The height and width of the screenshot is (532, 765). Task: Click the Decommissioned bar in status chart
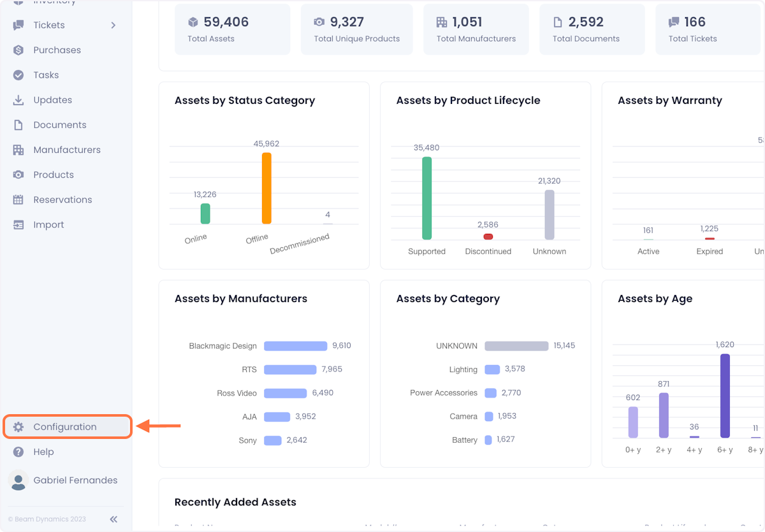coord(328,224)
